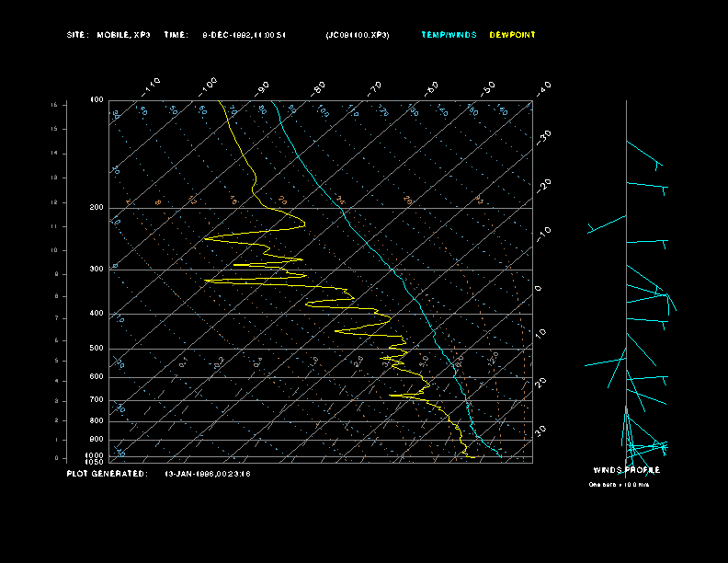Click the 100 pressure label at top-left

click(x=97, y=99)
